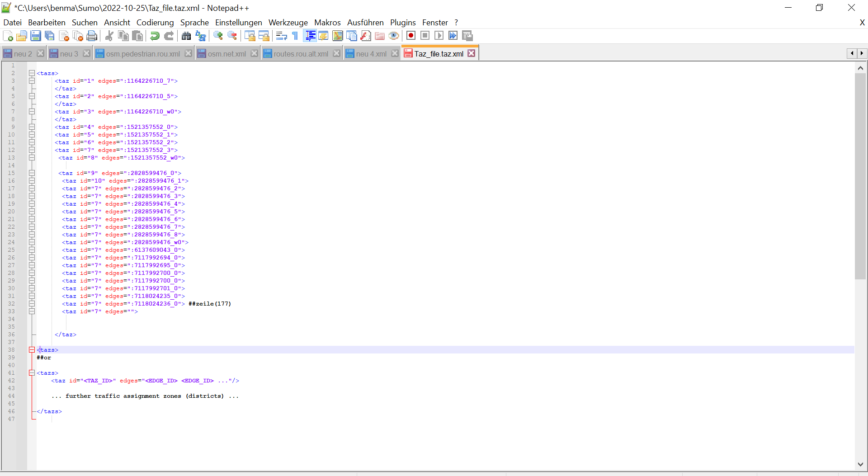Collapse the fold at line 38

pyautogui.click(x=32, y=349)
